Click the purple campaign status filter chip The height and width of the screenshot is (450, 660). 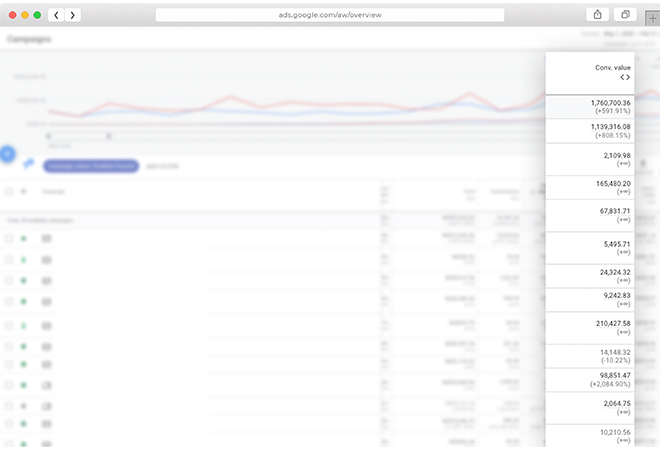[90, 165]
